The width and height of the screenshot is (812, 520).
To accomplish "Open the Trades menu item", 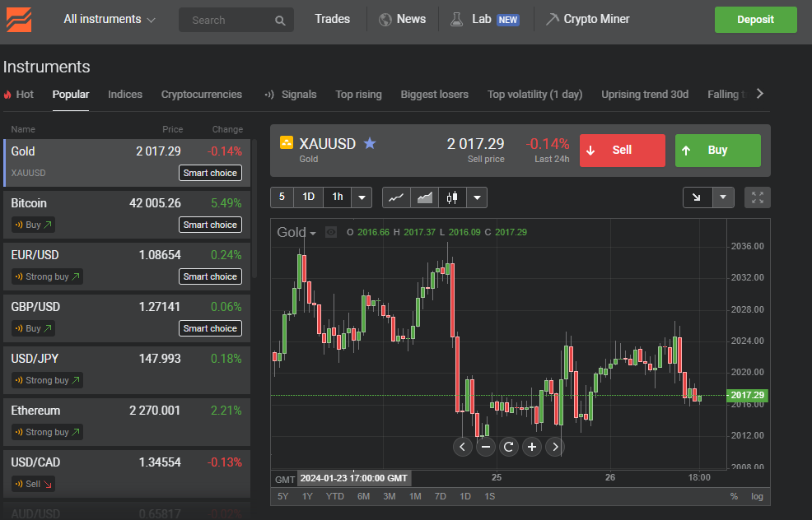I will coord(332,19).
